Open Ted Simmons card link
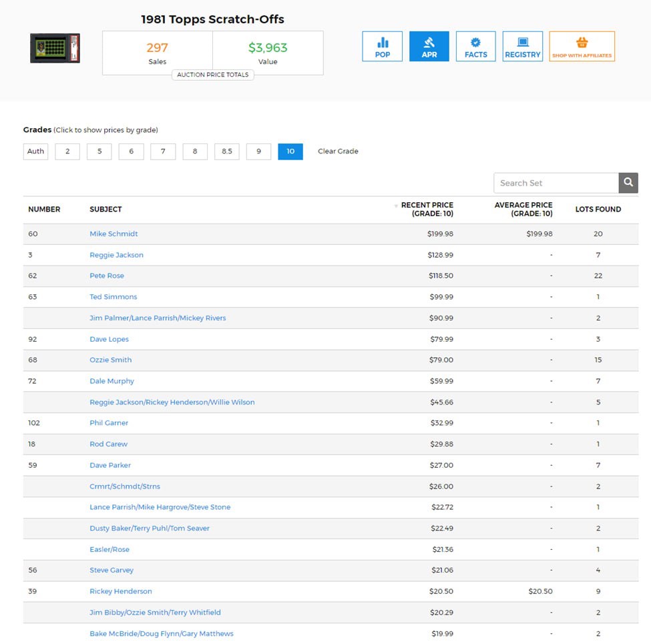The height and width of the screenshot is (644, 651). click(x=113, y=297)
